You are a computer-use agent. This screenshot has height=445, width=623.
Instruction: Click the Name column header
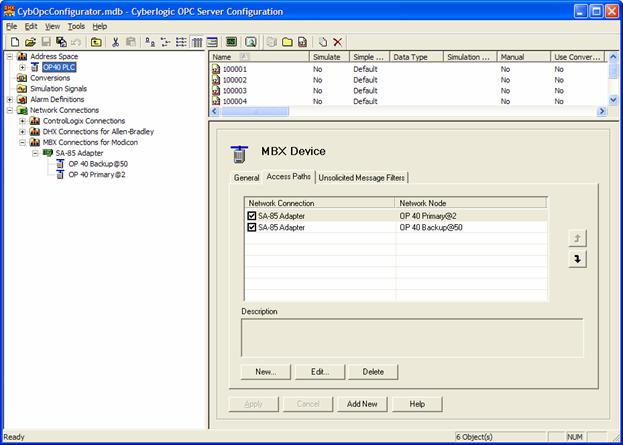click(225, 58)
